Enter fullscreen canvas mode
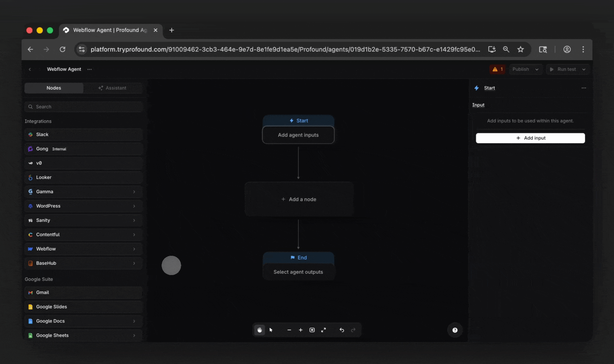This screenshot has height=364, width=614. coord(324,330)
